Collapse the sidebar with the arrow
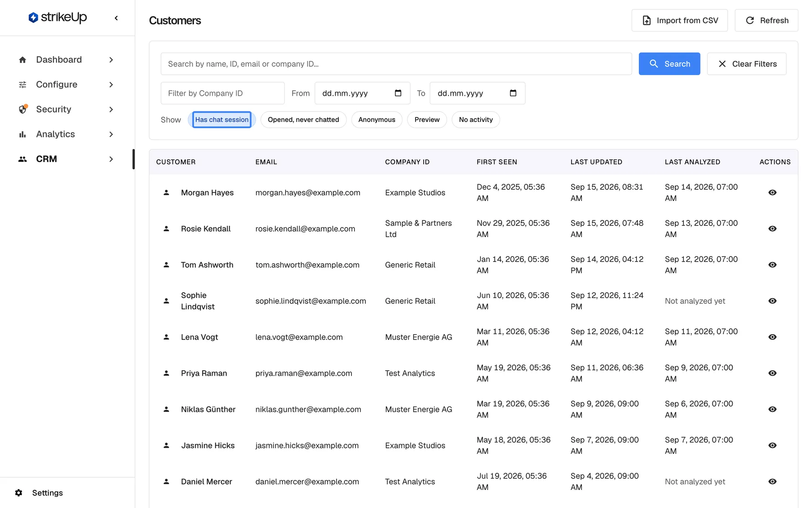Viewport: 812px width, 508px height. (x=116, y=18)
